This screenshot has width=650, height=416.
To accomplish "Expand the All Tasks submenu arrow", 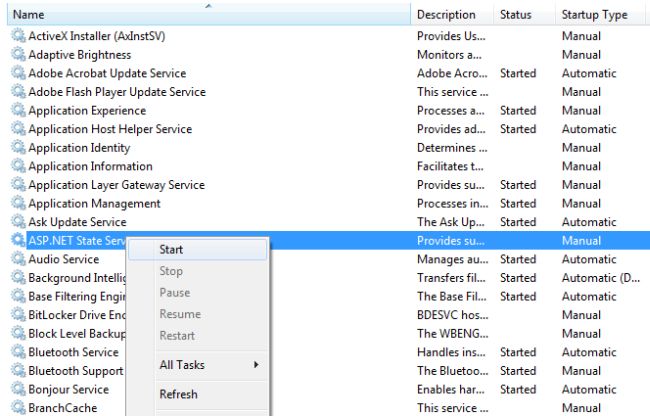I will tap(256, 365).
